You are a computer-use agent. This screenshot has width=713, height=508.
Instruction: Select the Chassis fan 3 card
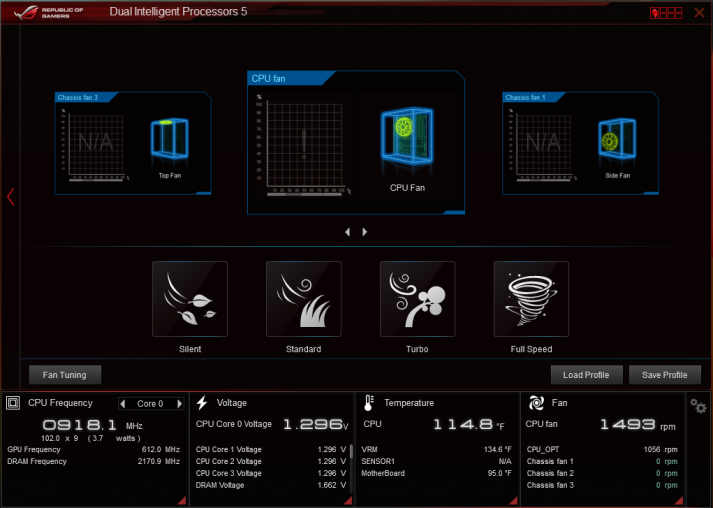133,143
